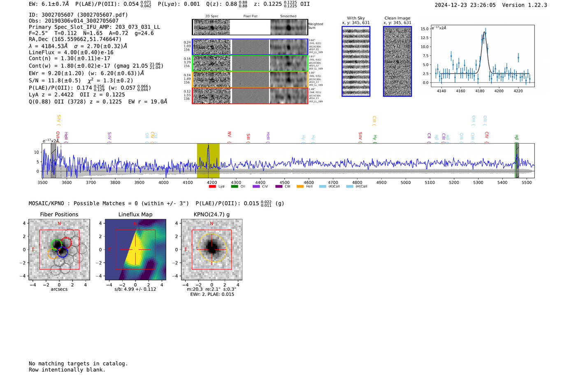Click the red NV line label above spectrum
This screenshot has height=392, width=576.
point(229,135)
